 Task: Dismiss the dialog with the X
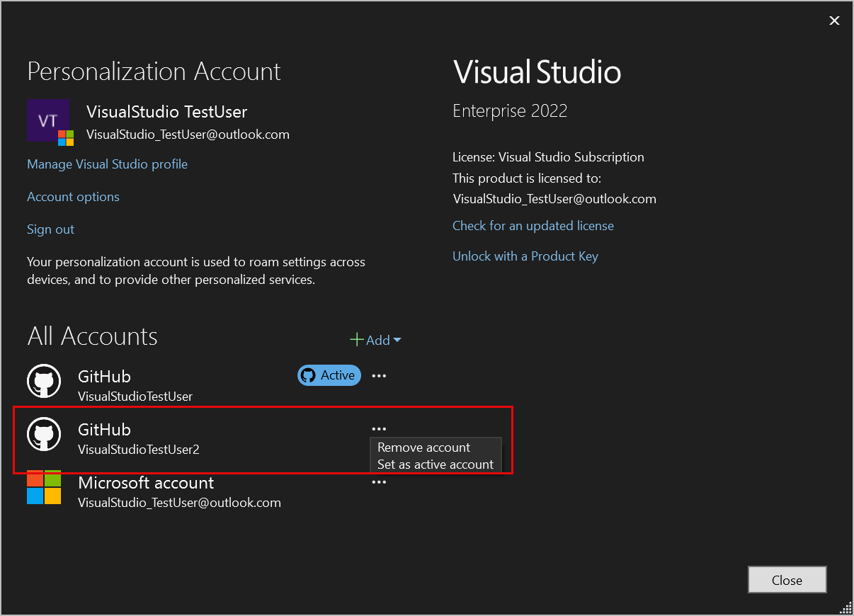(x=834, y=21)
